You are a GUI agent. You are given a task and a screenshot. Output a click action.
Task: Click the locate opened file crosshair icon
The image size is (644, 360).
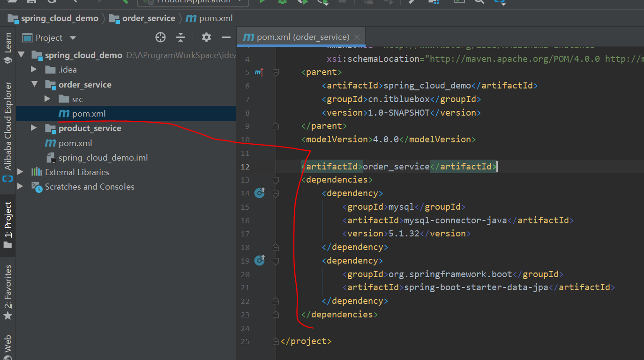point(160,37)
